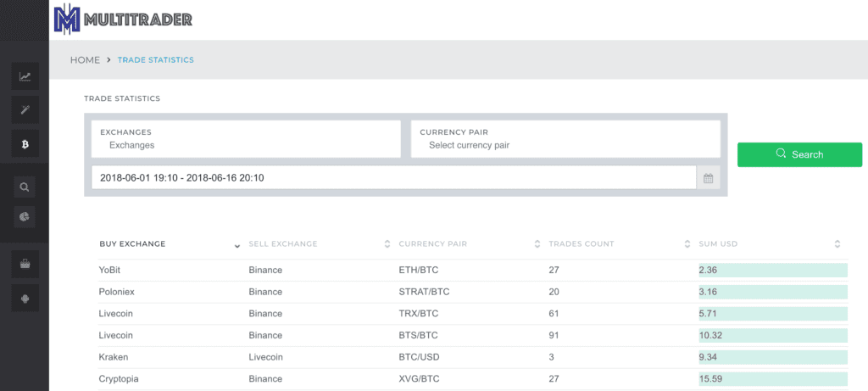Click the 9.34 sum USD value
The width and height of the screenshot is (868, 391).
708,357
